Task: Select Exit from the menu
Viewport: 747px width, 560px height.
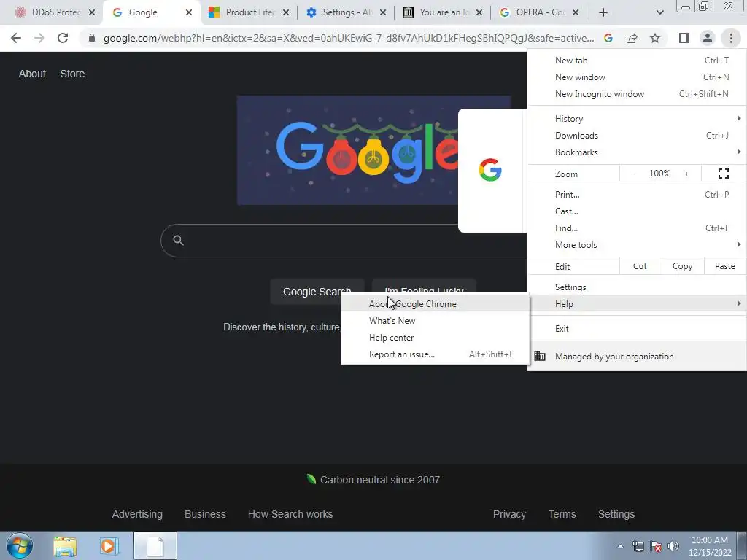Action: [x=637, y=329]
